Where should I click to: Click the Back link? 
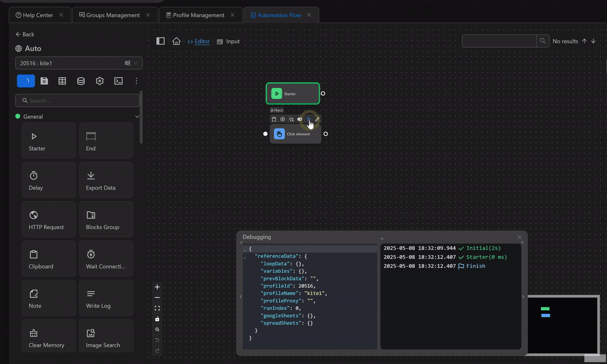[25, 34]
